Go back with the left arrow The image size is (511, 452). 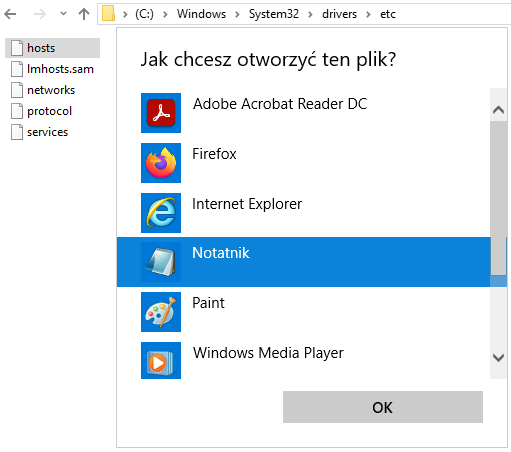pos(10,14)
